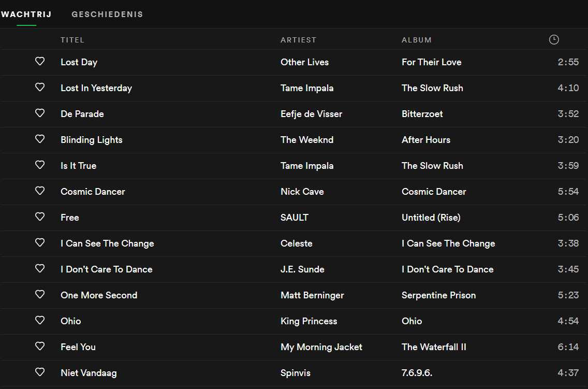This screenshot has height=389, width=588.
Task: Select the track title Free
Action: coord(70,218)
